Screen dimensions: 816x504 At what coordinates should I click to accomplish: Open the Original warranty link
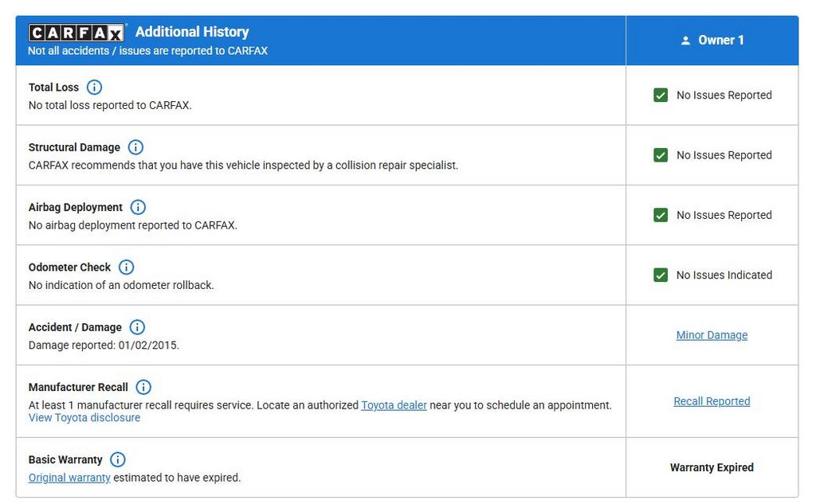click(69, 478)
